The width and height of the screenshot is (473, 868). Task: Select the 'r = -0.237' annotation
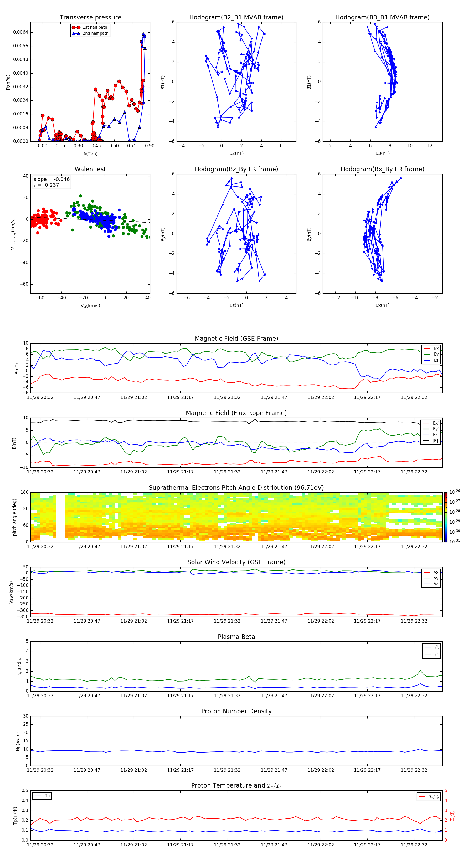pos(47,185)
